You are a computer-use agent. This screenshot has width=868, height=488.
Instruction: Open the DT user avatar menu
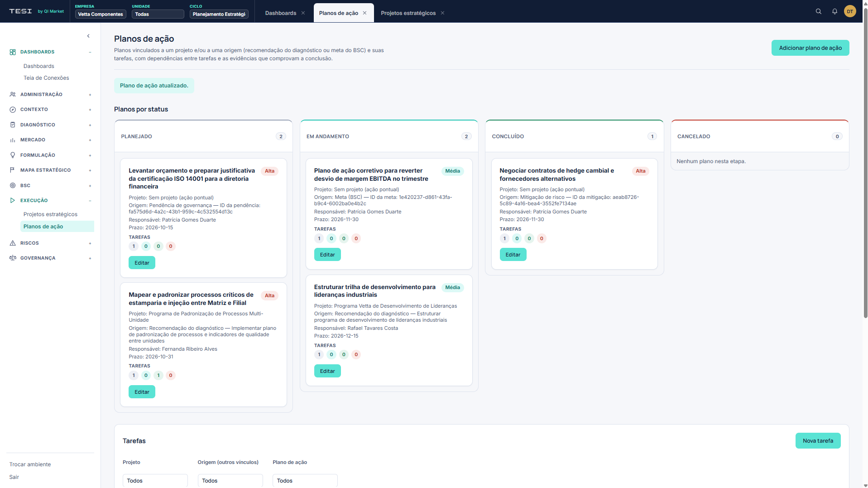[850, 12]
